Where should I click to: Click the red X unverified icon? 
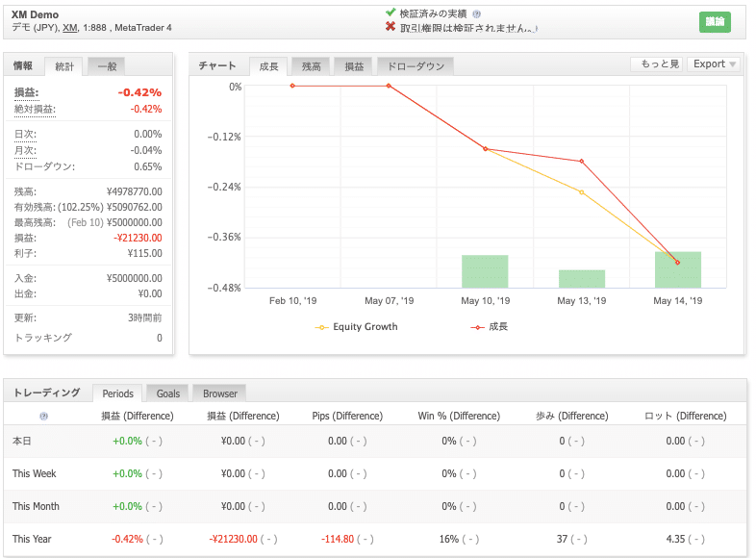391,27
